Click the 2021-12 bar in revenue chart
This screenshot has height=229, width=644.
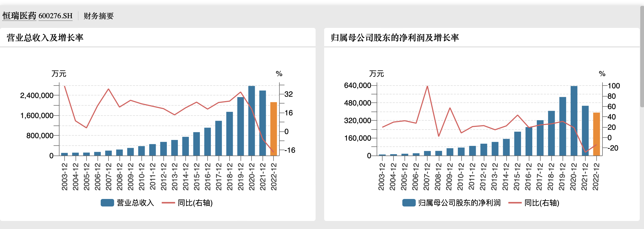pos(263,123)
